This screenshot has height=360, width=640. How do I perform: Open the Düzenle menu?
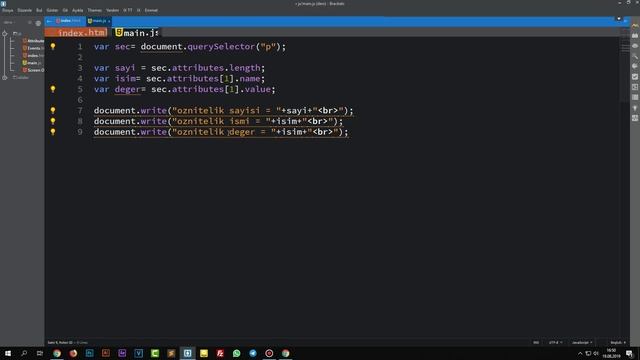tap(24, 10)
